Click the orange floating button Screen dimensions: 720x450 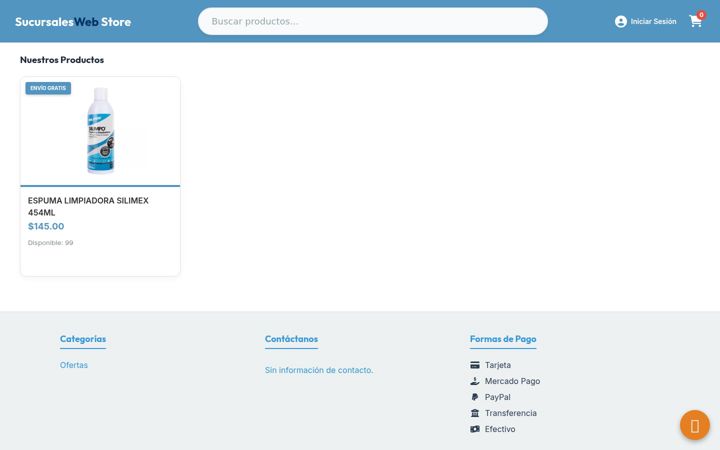(x=695, y=425)
